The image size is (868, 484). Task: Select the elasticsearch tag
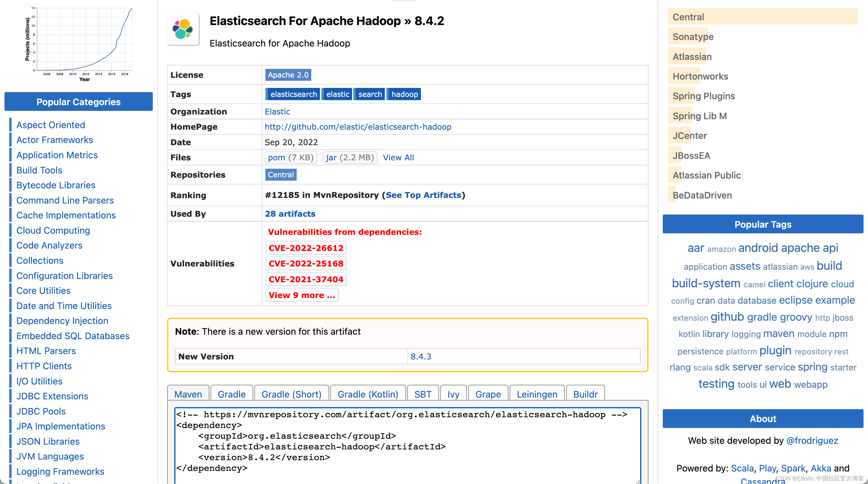pos(293,94)
